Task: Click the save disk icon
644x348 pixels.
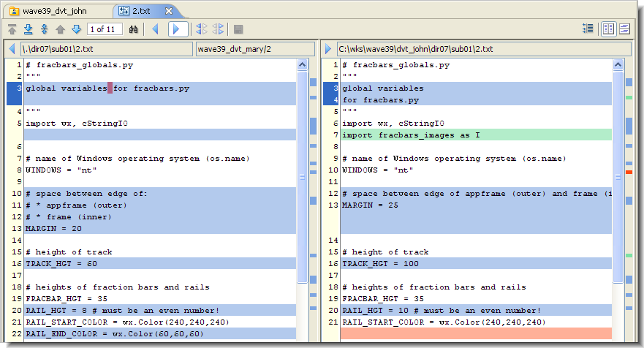Action: click(x=238, y=29)
